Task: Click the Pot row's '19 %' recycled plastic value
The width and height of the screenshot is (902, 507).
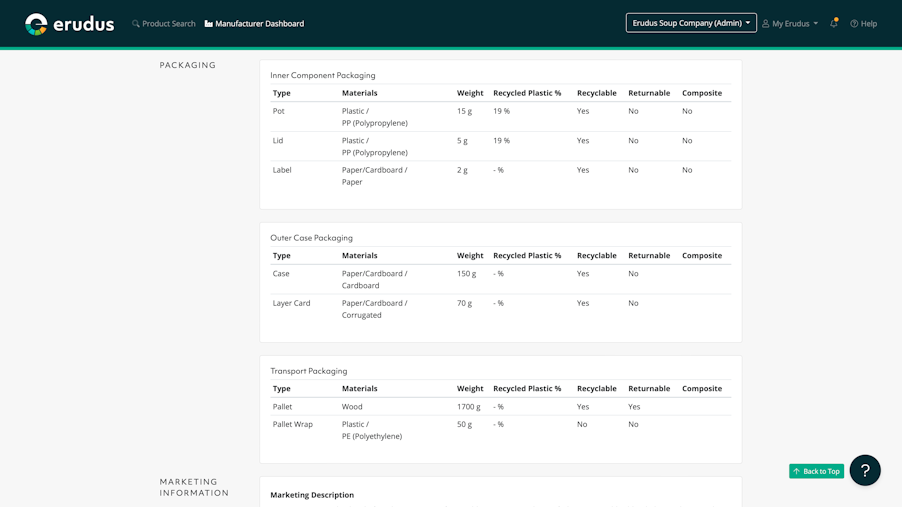Action: pyautogui.click(x=501, y=111)
